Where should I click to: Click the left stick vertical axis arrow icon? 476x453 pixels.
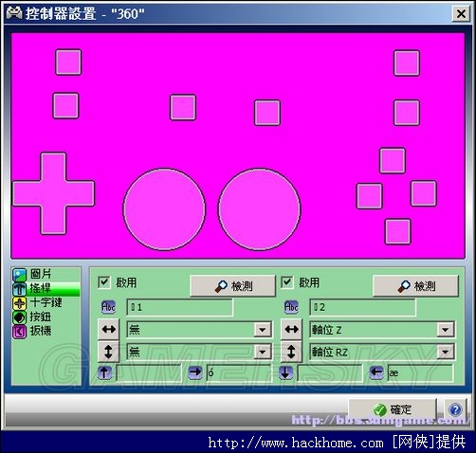point(108,352)
